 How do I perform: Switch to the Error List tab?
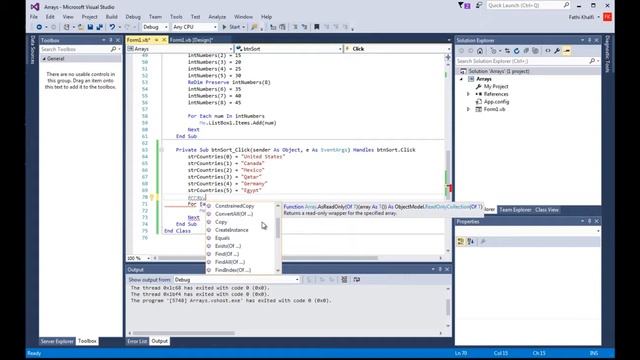(137, 341)
